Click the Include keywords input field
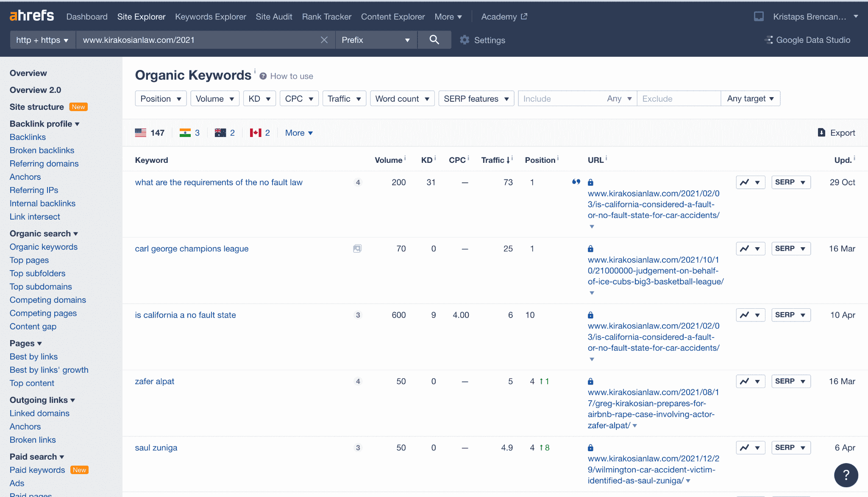 click(x=561, y=98)
